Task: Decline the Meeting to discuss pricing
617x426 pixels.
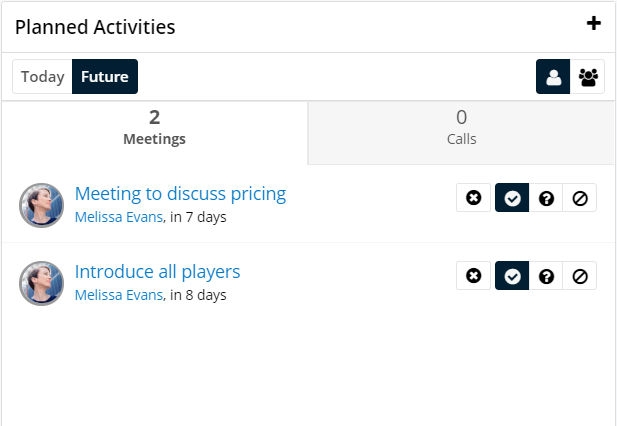Action: point(580,197)
